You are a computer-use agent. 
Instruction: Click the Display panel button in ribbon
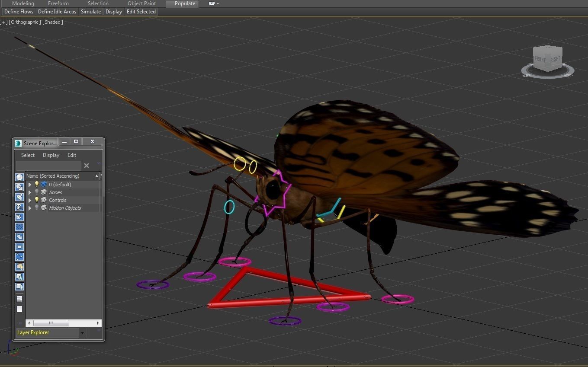[114, 12]
